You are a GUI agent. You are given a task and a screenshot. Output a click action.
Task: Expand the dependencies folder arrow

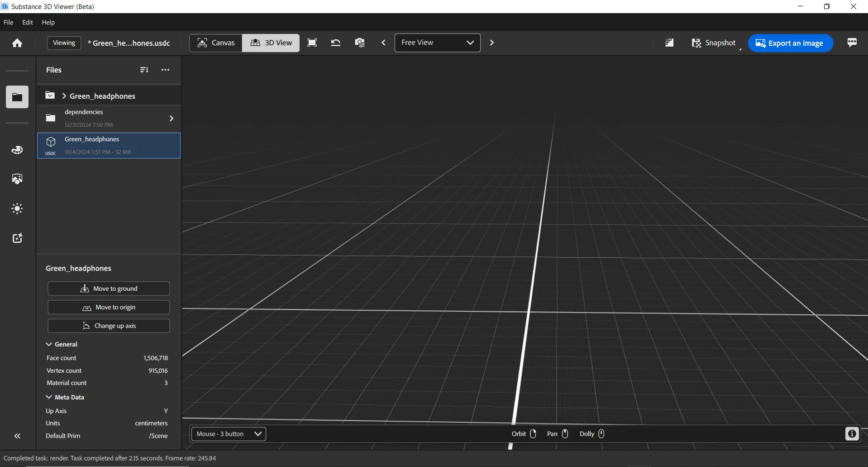point(171,118)
